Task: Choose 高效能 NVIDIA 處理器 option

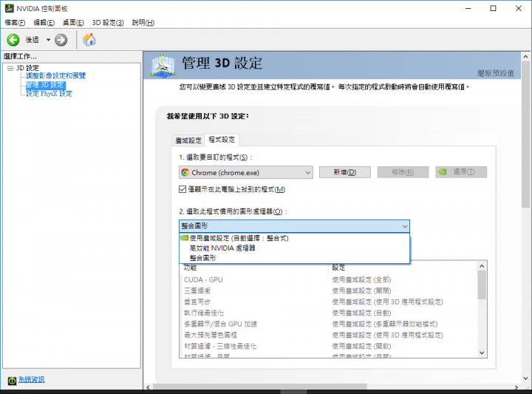Action: coord(294,248)
